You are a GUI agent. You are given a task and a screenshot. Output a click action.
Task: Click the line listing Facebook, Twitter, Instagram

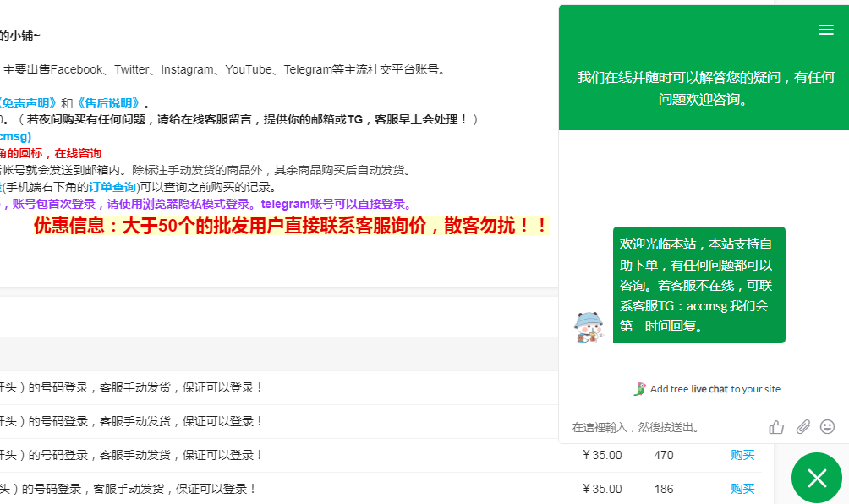225,70
